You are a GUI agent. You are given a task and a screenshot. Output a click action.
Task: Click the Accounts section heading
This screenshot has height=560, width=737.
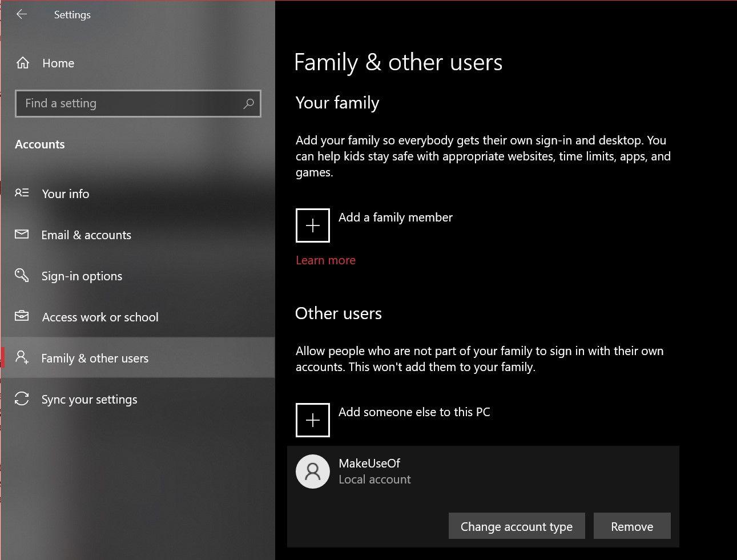click(40, 144)
